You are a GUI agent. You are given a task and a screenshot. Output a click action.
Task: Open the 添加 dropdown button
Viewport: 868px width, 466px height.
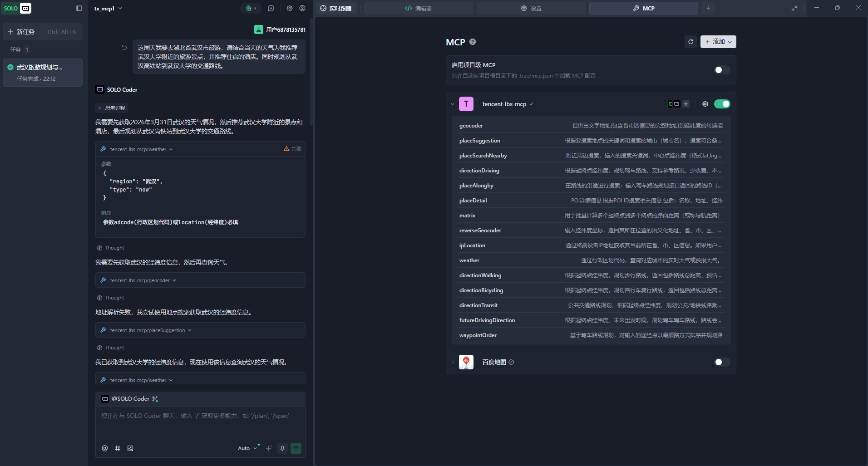point(718,42)
